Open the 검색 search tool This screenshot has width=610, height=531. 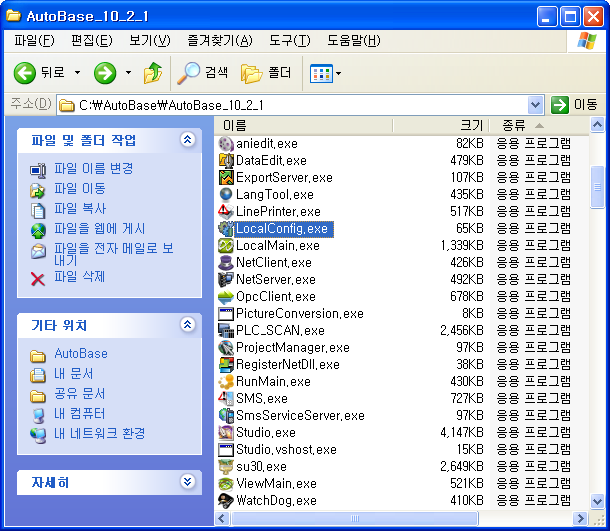[203, 73]
